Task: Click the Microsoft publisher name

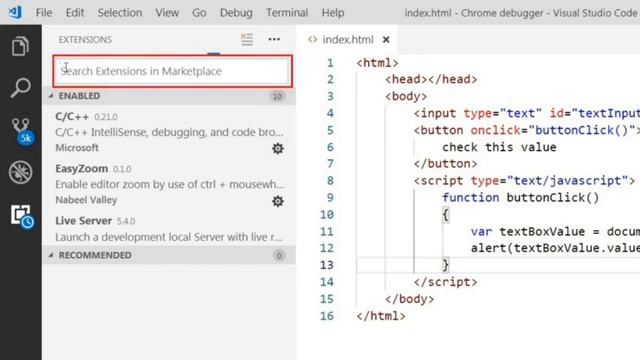Action: click(77, 148)
